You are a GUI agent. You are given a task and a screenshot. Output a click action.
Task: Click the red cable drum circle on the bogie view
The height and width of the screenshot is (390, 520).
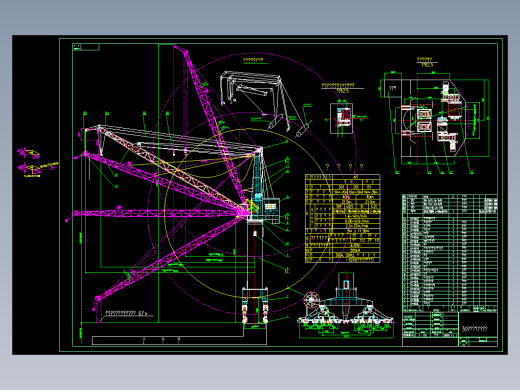pos(311,300)
